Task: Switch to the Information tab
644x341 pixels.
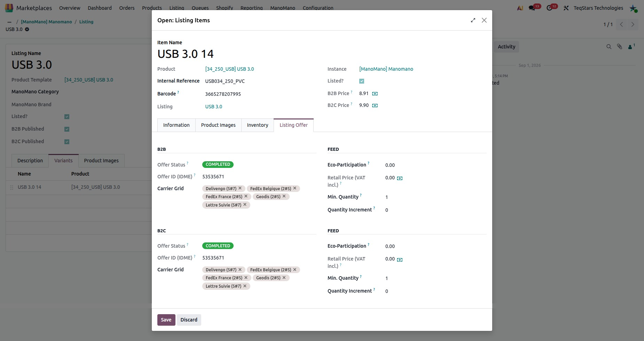Action: 176,125
